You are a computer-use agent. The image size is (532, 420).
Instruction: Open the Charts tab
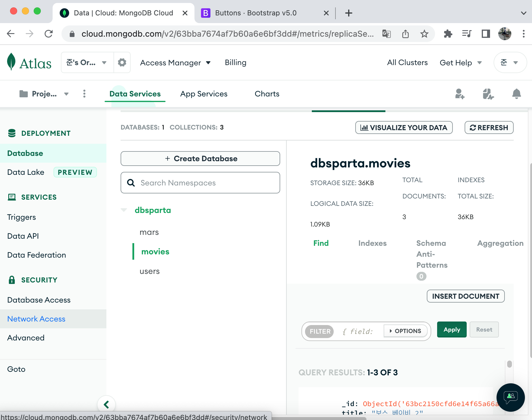267,94
